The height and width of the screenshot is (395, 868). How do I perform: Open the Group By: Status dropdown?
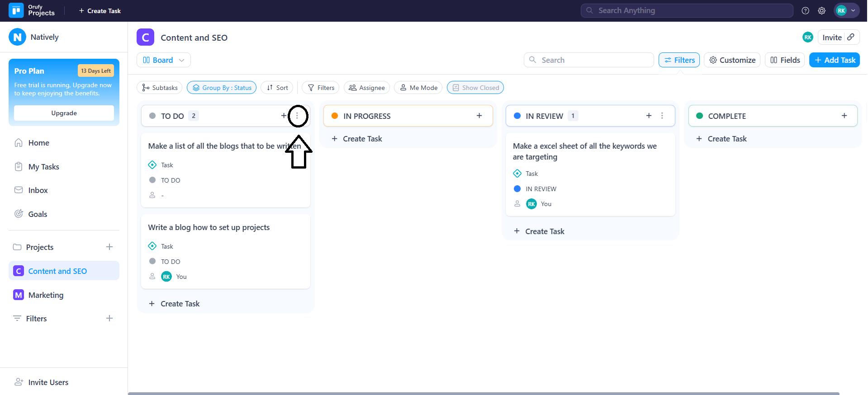pos(222,88)
